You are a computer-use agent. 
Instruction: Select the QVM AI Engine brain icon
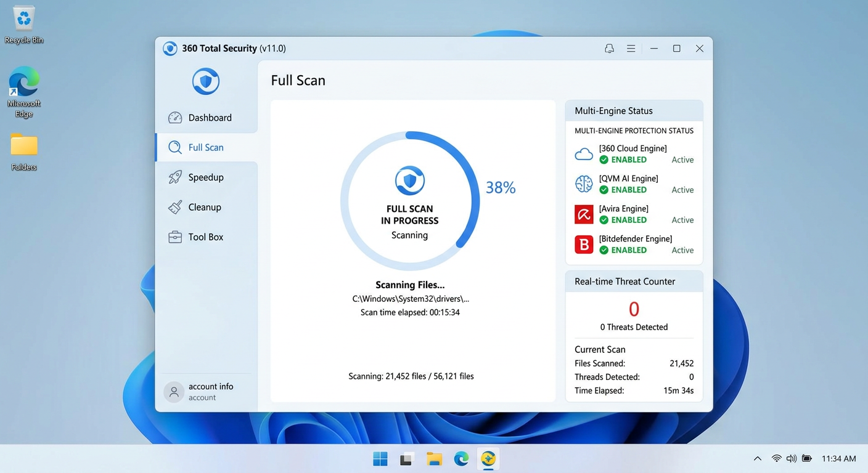(x=583, y=184)
